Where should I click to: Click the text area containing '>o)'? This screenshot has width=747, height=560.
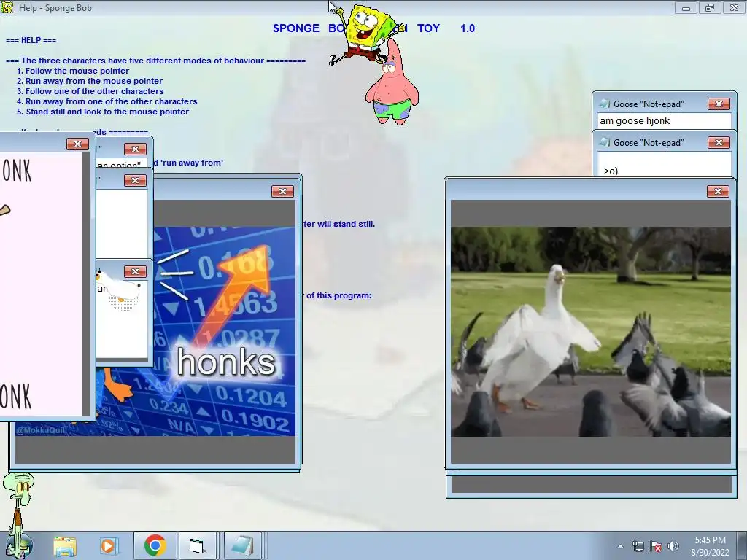click(664, 164)
